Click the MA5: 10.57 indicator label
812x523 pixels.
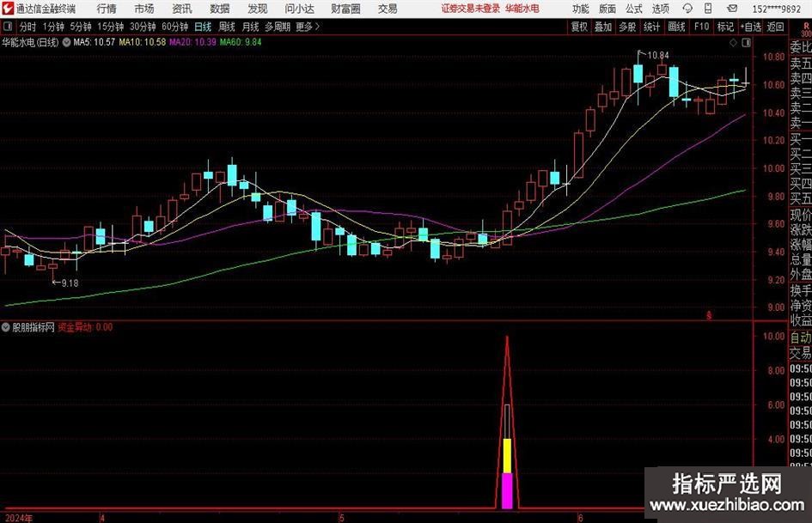[94, 42]
